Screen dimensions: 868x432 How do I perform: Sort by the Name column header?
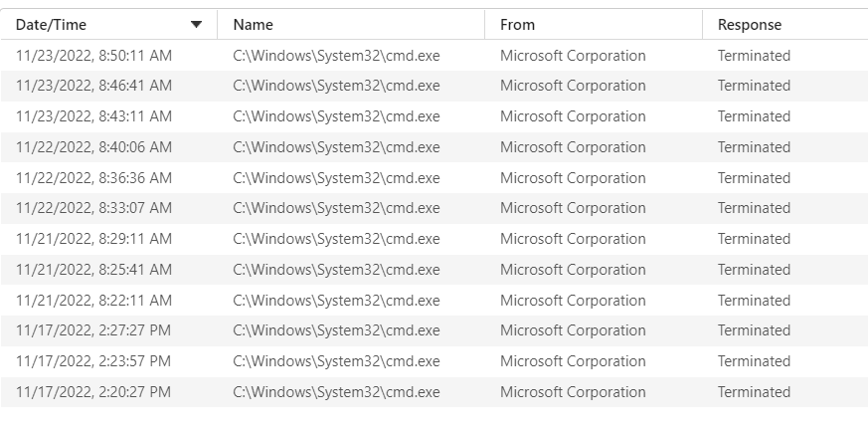pyautogui.click(x=351, y=24)
